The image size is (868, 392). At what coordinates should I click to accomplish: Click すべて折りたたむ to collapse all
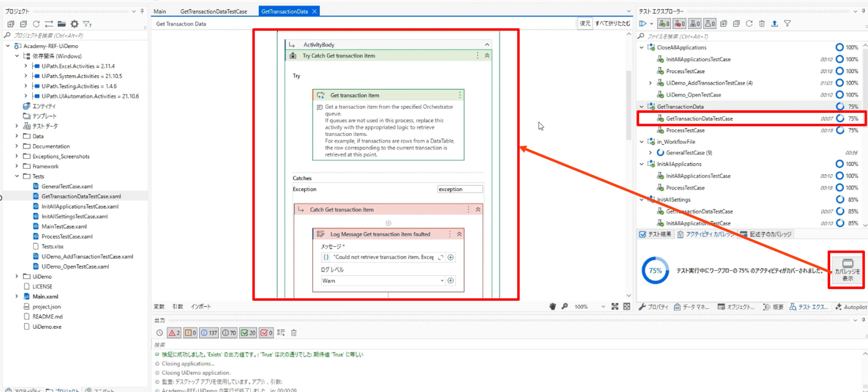[x=613, y=23]
